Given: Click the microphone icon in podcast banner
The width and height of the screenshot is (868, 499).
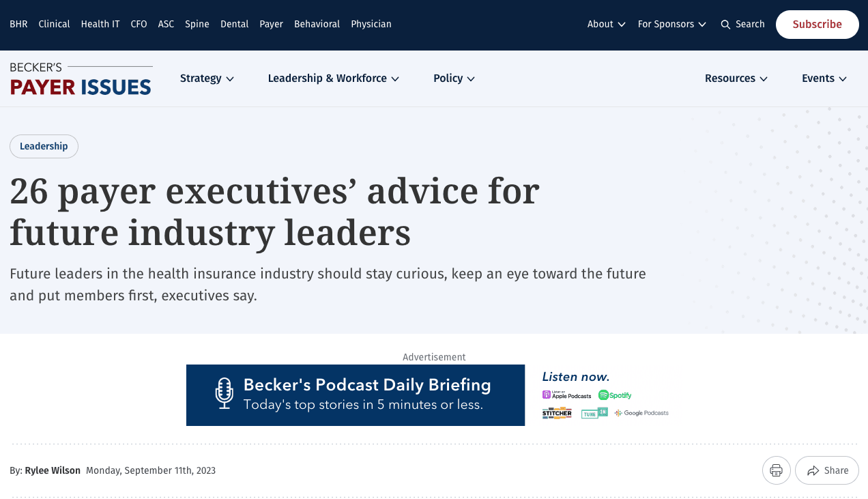Looking at the screenshot, I should [x=224, y=394].
